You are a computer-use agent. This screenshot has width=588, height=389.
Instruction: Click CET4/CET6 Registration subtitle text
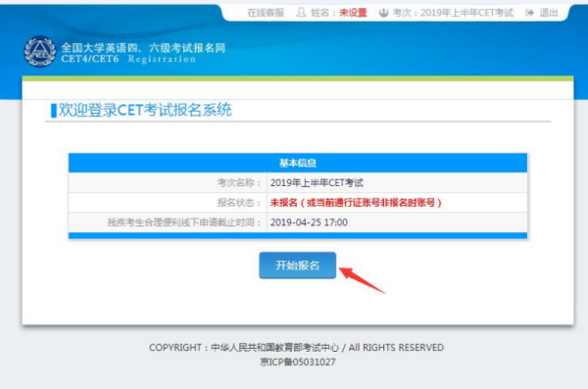click(128, 59)
